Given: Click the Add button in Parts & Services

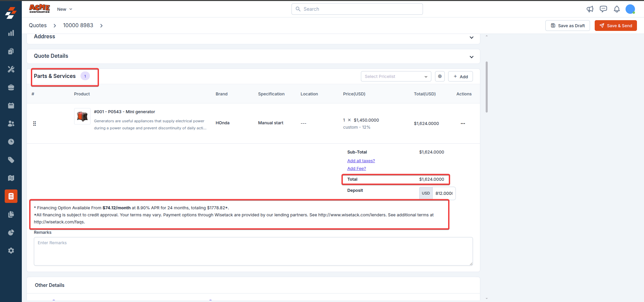Looking at the screenshot, I should (461, 76).
